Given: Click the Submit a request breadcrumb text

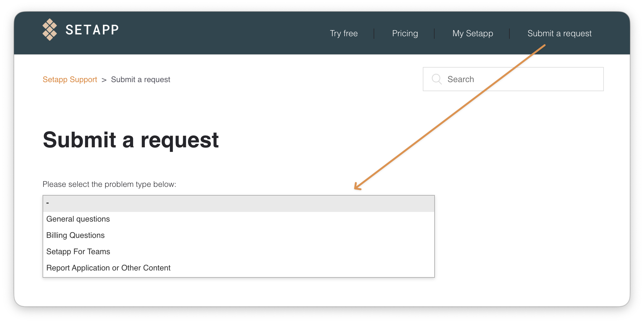Looking at the screenshot, I should point(141,79).
